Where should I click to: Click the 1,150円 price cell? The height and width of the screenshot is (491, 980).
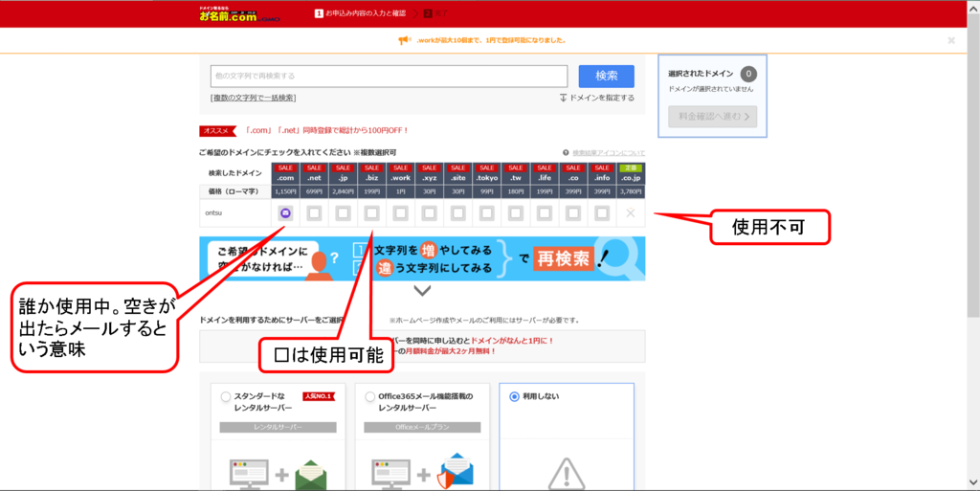coord(285,191)
